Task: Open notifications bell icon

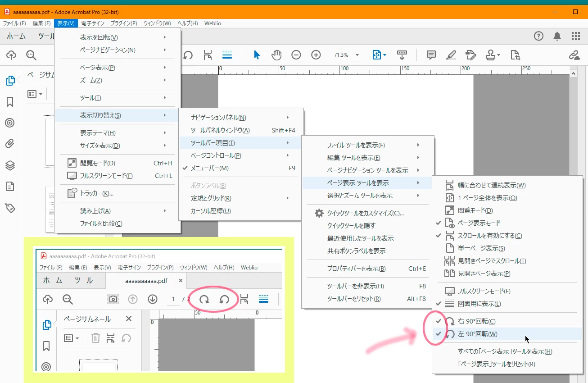Action: [557, 36]
